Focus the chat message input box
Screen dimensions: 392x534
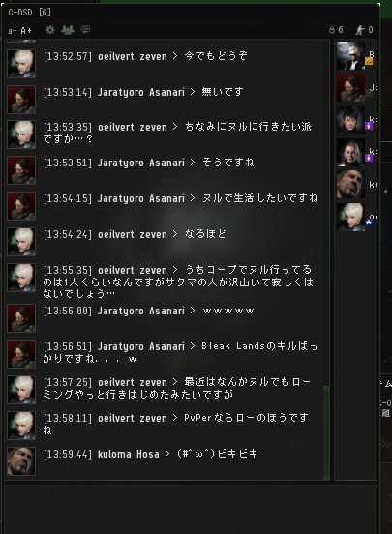click(191, 509)
